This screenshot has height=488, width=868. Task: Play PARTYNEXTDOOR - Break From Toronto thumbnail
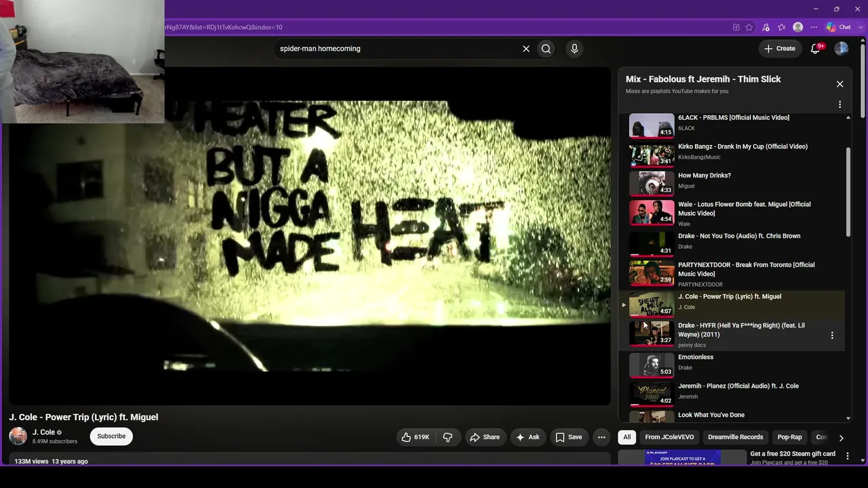point(652,273)
